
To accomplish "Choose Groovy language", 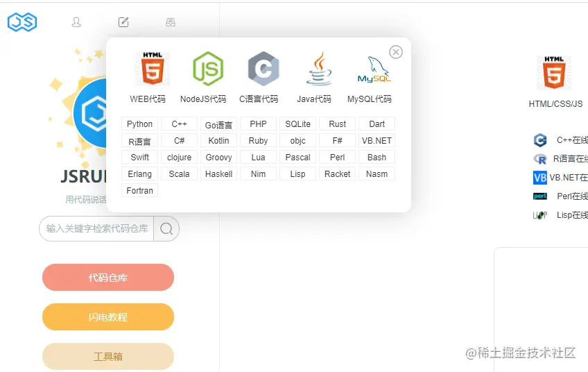I will [x=218, y=158].
